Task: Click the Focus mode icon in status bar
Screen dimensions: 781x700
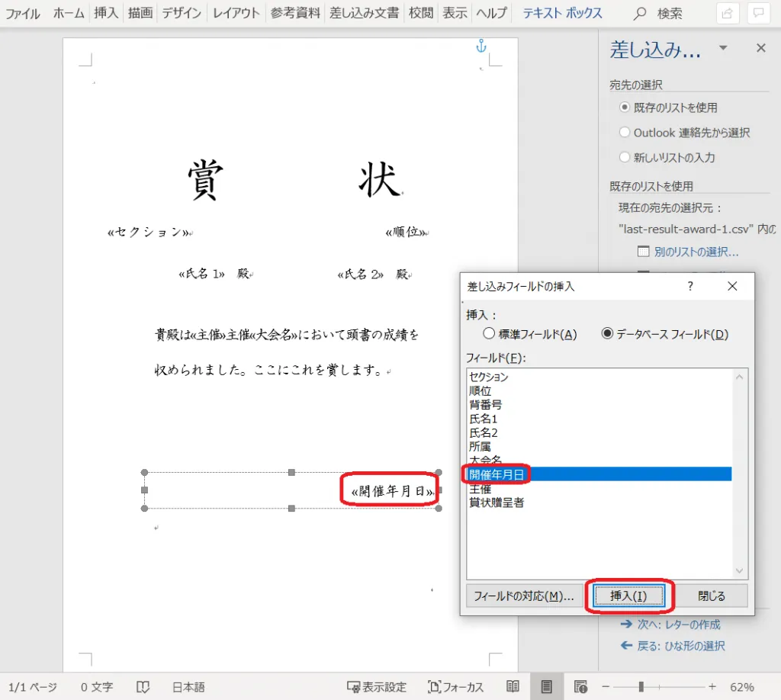Action: [x=455, y=687]
